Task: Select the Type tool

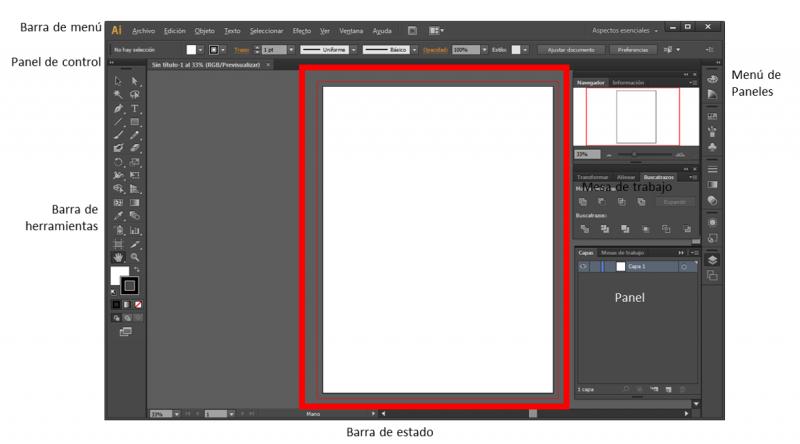Action: coord(134,108)
